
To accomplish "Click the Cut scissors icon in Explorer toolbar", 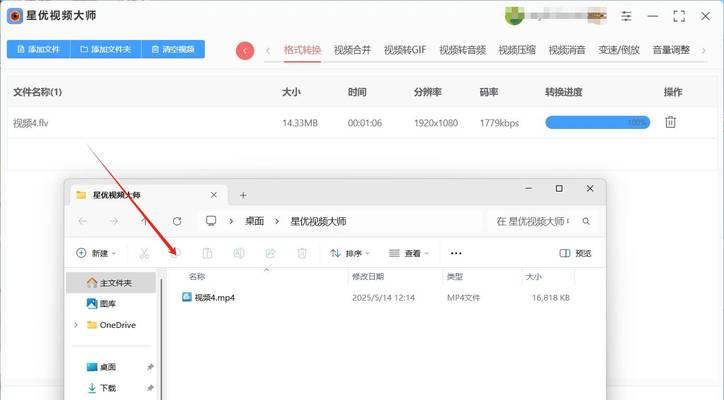I will (x=144, y=253).
